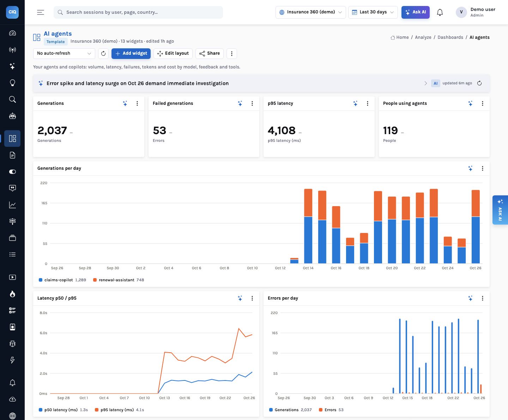Toggle the p50 latency series in the legend
Screen dimensions: 508x420
click(x=63, y=410)
